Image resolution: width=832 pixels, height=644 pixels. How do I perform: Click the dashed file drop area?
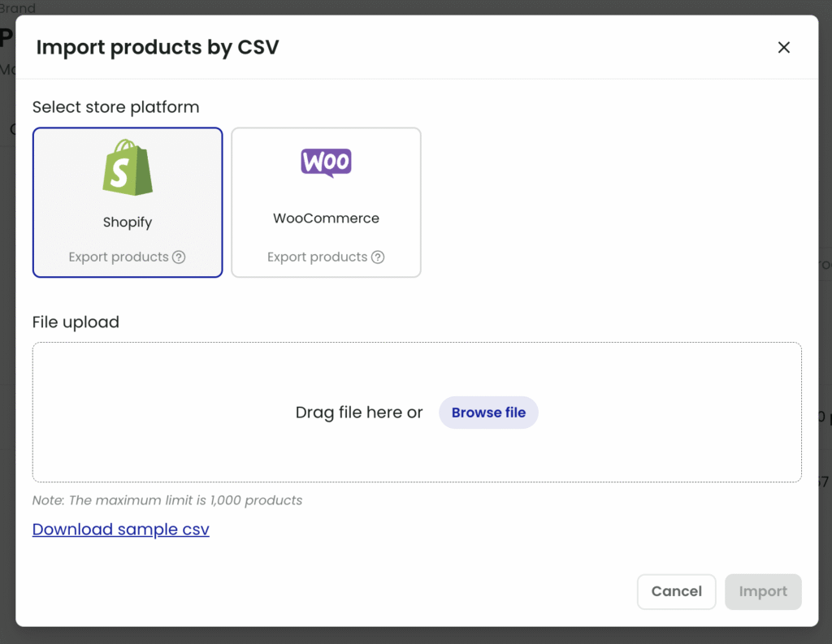coord(417,413)
